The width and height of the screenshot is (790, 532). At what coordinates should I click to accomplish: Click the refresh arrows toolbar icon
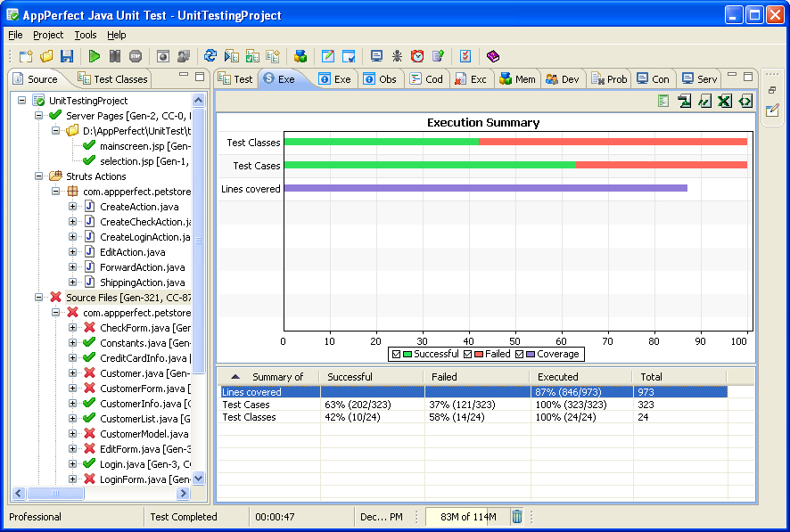click(x=210, y=56)
